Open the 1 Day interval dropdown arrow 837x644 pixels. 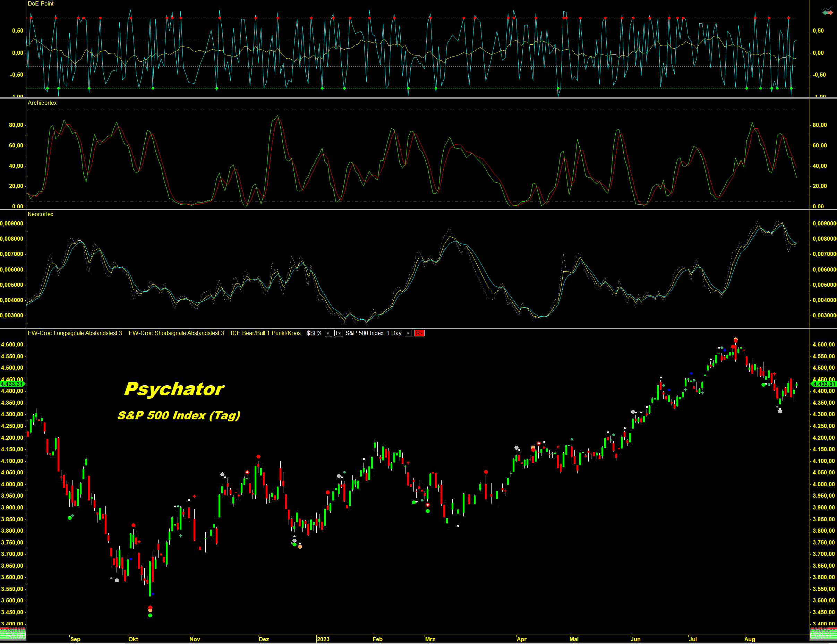coord(408,333)
